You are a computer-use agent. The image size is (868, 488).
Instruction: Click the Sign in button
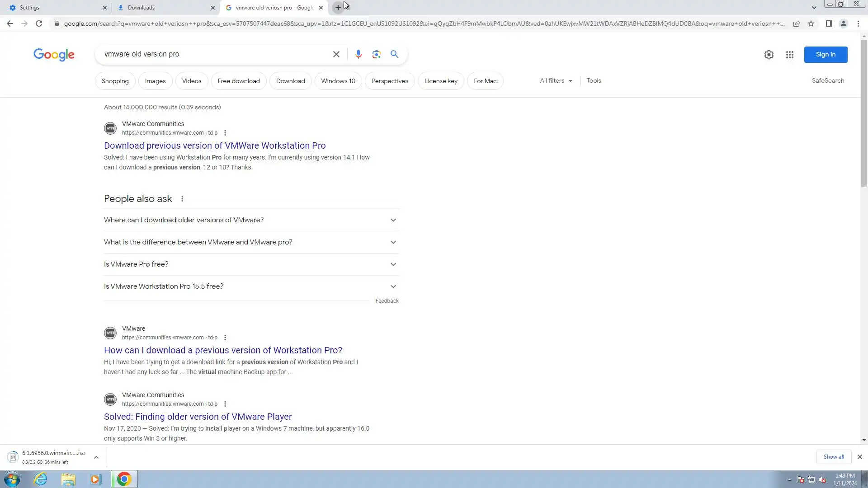(x=825, y=55)
